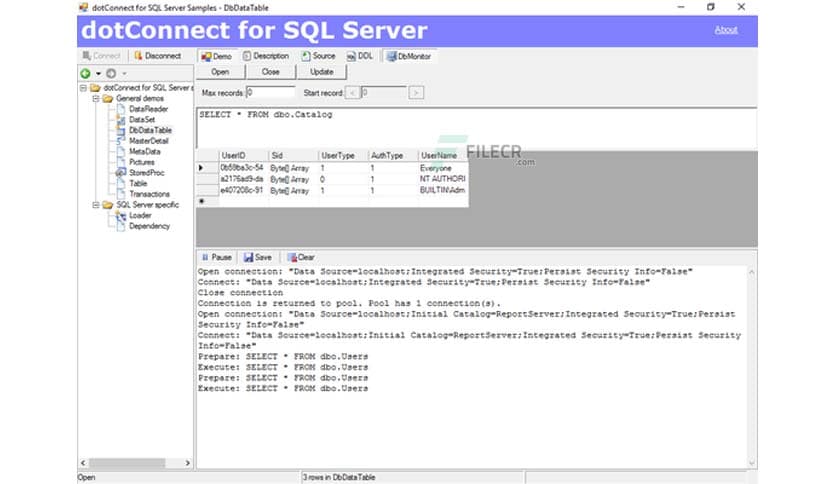Click the AuthType column header
This screenshot has width=836, height=484.
393,156
